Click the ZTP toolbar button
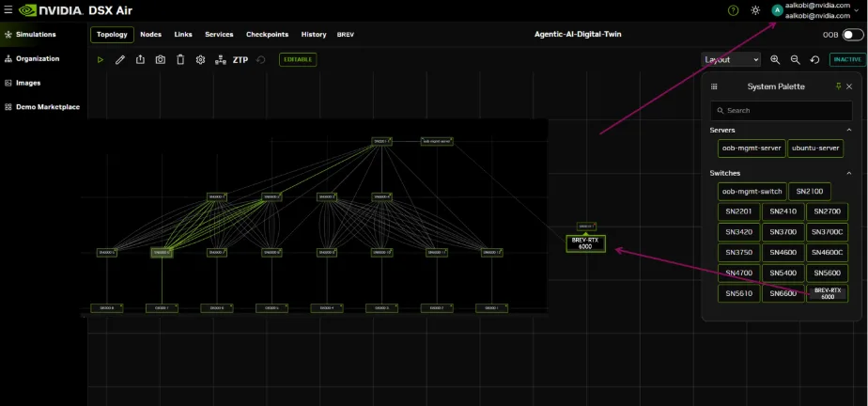The width and height of the screenshot is (868, 406). 240,60
